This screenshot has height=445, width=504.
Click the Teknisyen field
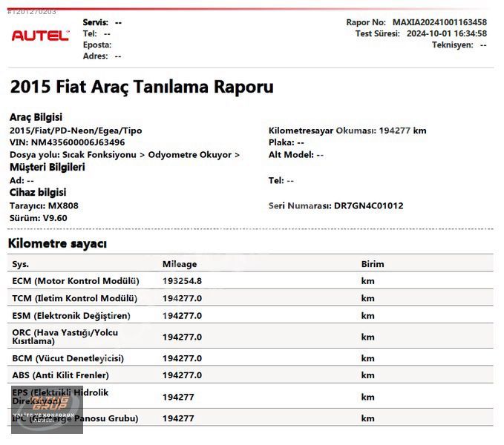pos(459,45)
